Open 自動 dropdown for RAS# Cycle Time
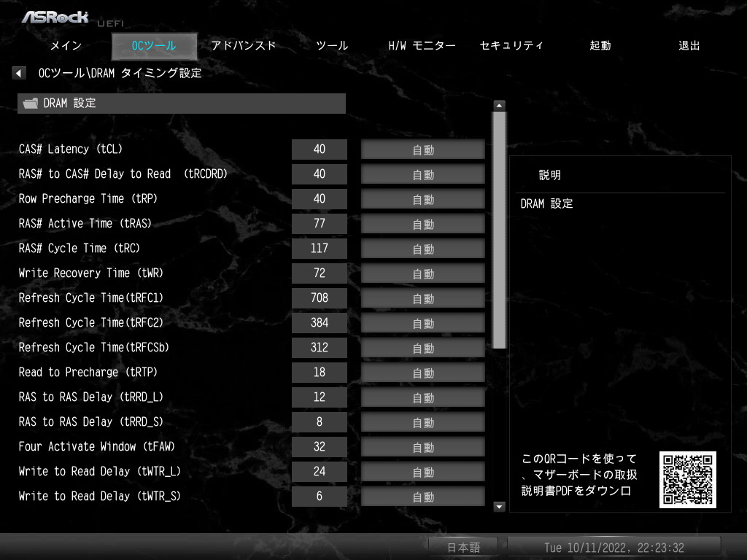Screen dimensions: 747x560 tap(423, 249)
